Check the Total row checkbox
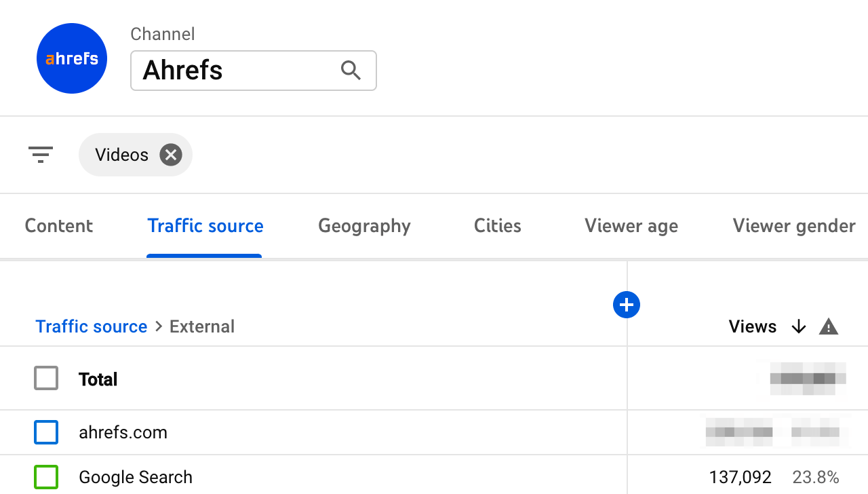Viewport: 868px width, 494px height. [x=46, y=378]
